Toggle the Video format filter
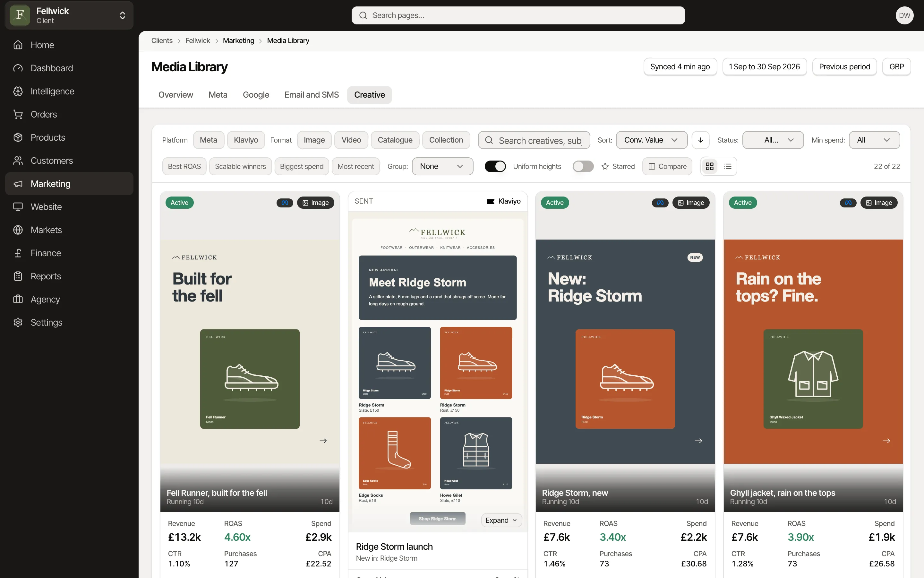Viewport: 924px width, 578px height. coord(351,140)
